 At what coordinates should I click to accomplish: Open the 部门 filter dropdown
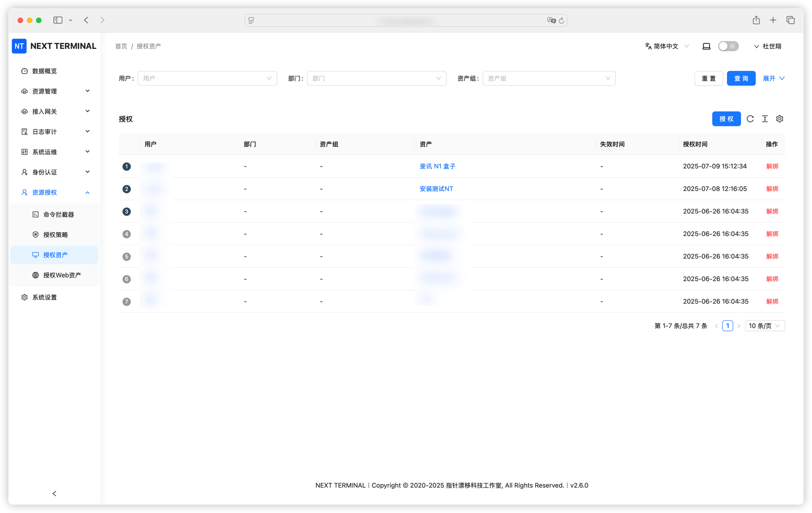point(376,78)
